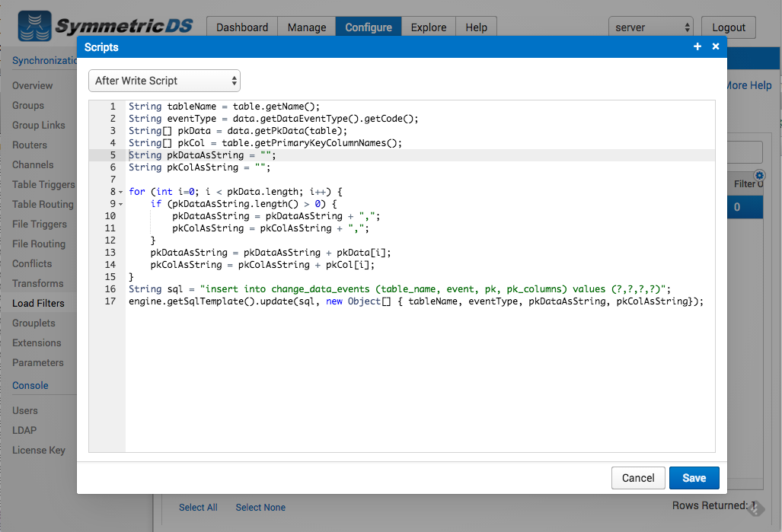Open Conflicts in the sidebar
The width and height of the screenshot is (782, 532).
pos(32,263)
